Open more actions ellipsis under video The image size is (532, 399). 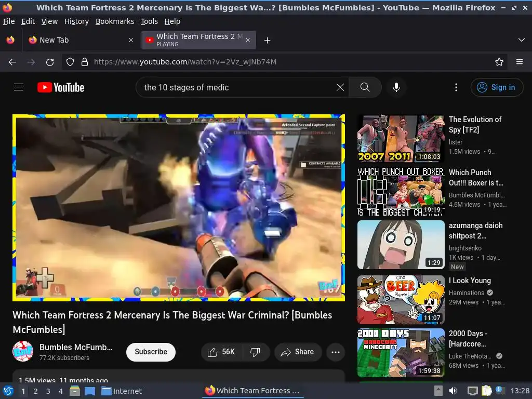coord(336,352)
